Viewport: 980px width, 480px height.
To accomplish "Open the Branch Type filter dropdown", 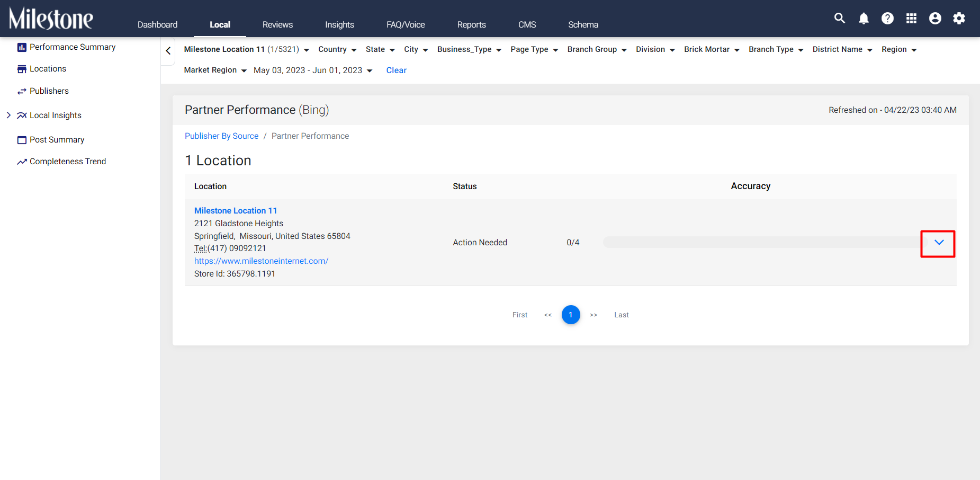I will (776, 49).
